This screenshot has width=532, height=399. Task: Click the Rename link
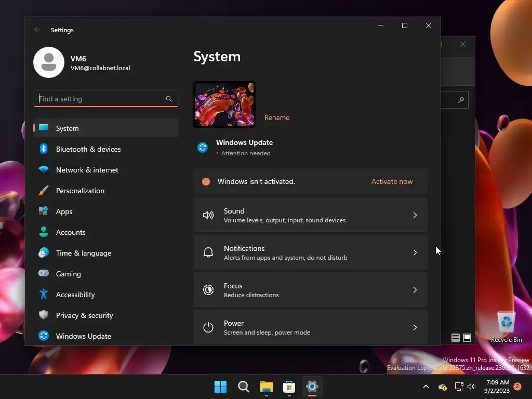point(277,117)
